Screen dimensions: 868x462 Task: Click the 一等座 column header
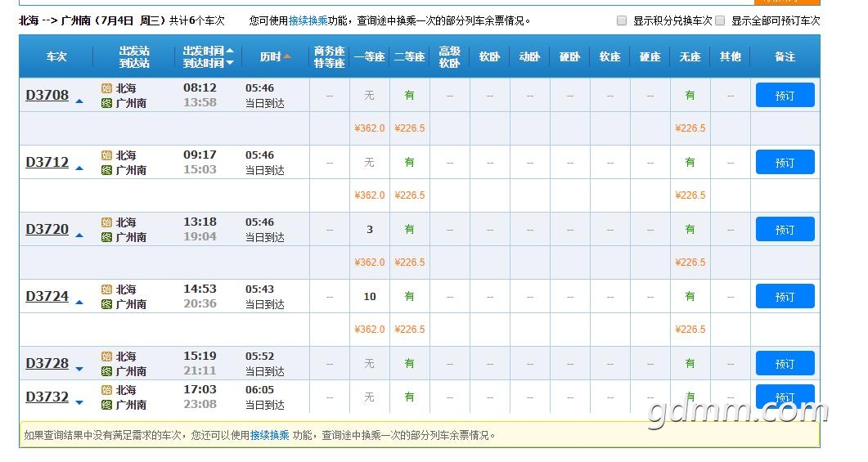(369, 56)
